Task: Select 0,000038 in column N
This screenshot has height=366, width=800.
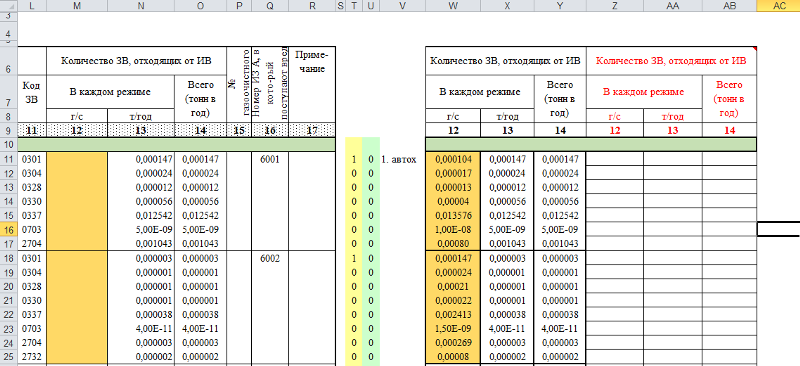Action: coord(141,314)
